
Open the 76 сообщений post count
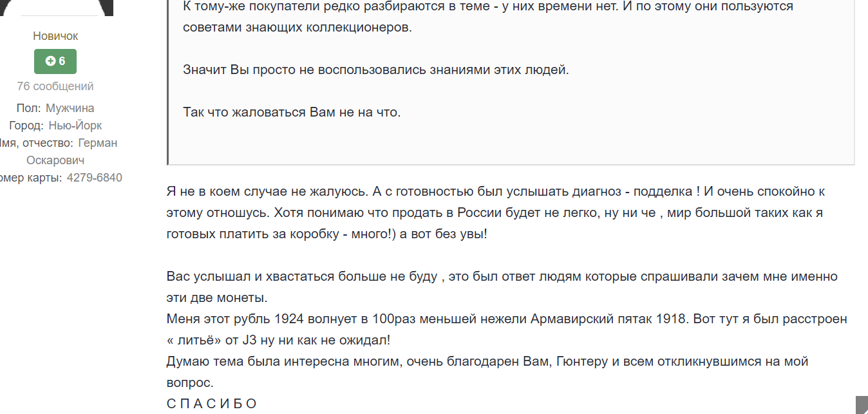[x=55, y=86]
